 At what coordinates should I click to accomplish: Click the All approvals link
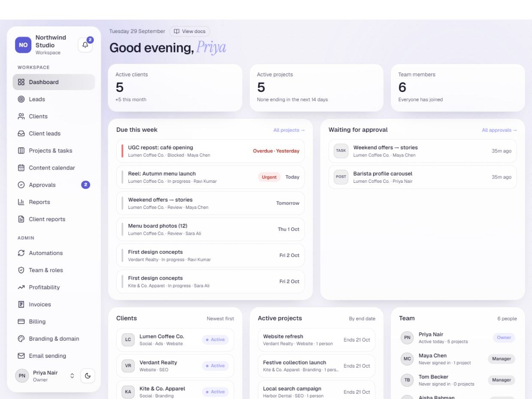[x=499, y=130]
